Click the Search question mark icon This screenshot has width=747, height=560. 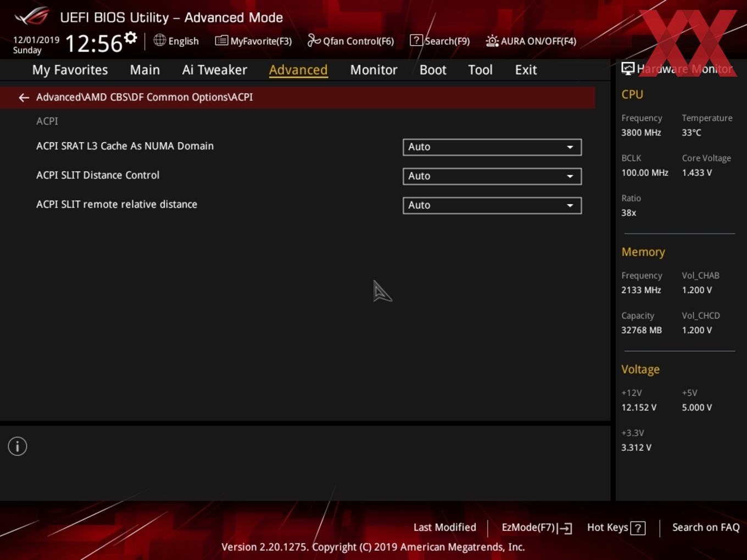tap(416, 40)
